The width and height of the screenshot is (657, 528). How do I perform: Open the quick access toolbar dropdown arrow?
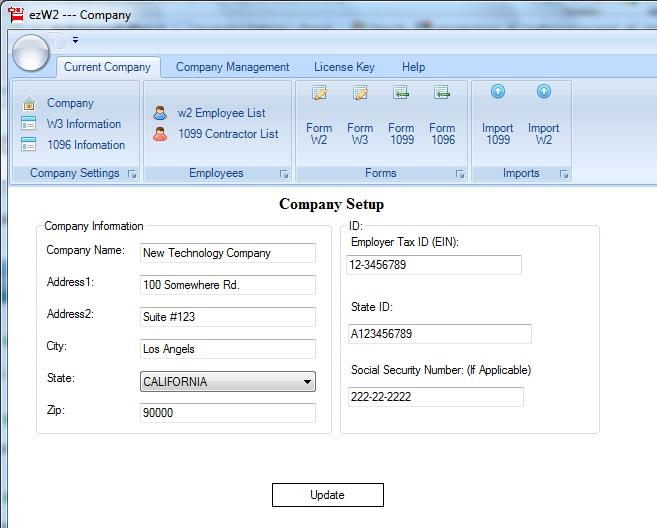click(x=75, y=40)
